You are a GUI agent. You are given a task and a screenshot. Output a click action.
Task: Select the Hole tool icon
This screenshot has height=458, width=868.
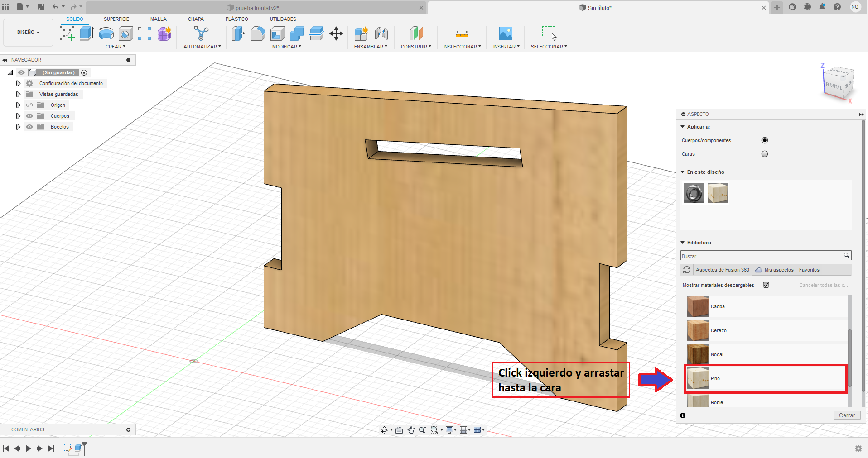[x=125, y=33]
